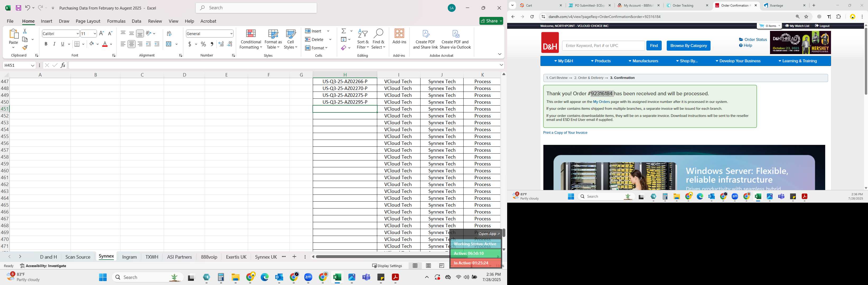Image resolution: width=868 pixels, height=285 pixels.
Task: Open Sort & Filter menu
Action: pyautogui.click(x=363, y=39)
